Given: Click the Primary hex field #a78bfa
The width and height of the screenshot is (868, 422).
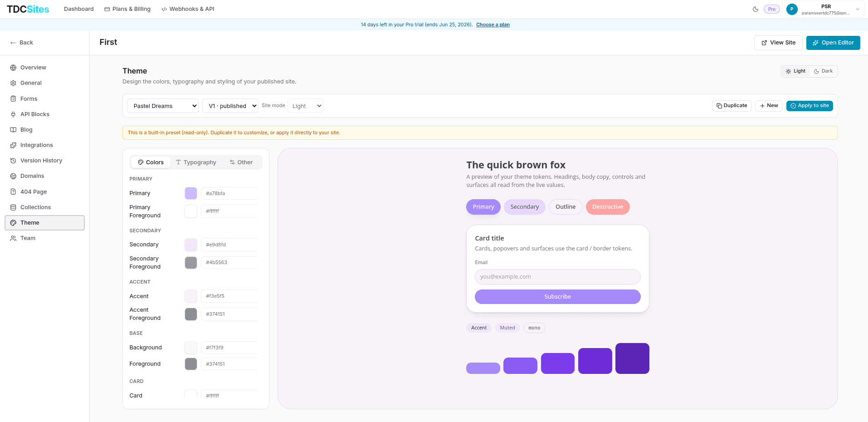Looking at the screenshot, I should 229,193.
